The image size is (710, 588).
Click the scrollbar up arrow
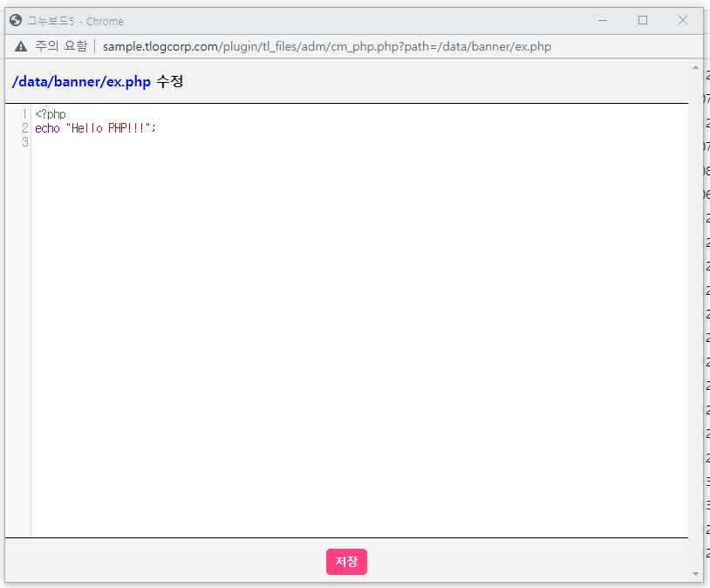pyautogui.click(x=695, y=67)
